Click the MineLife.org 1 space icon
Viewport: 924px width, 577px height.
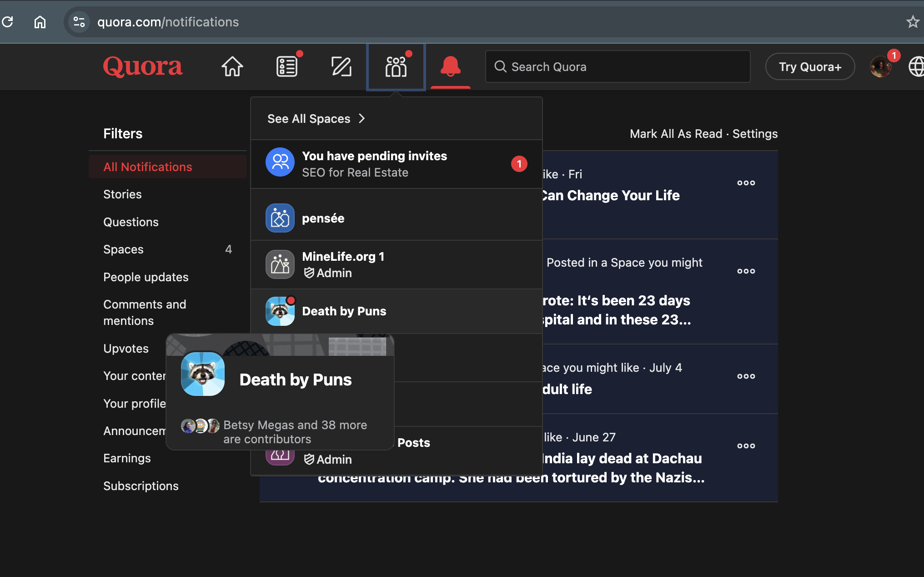pyautogui.click(x=280, y=264)
